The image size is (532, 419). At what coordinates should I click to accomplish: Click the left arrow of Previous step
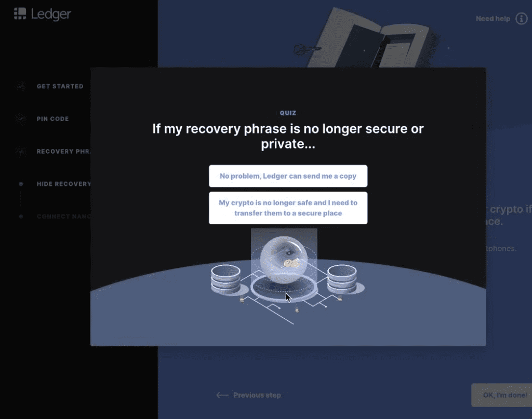point(222,395)
